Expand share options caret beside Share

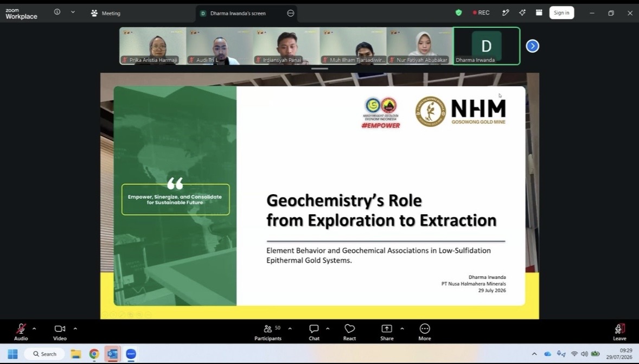(x=402, y=329)
